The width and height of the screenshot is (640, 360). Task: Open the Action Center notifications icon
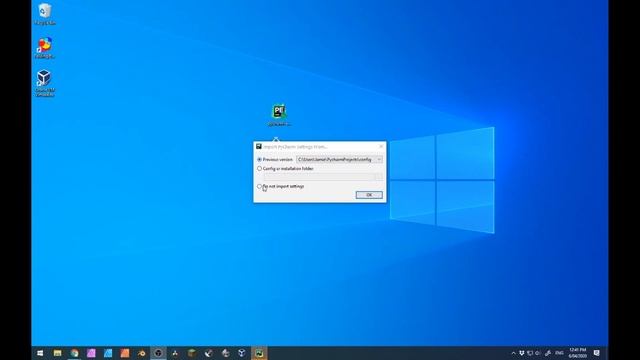[597, 353]
